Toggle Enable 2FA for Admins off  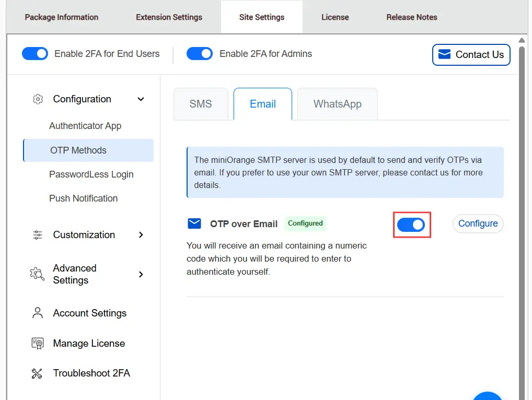pos(199,53)
